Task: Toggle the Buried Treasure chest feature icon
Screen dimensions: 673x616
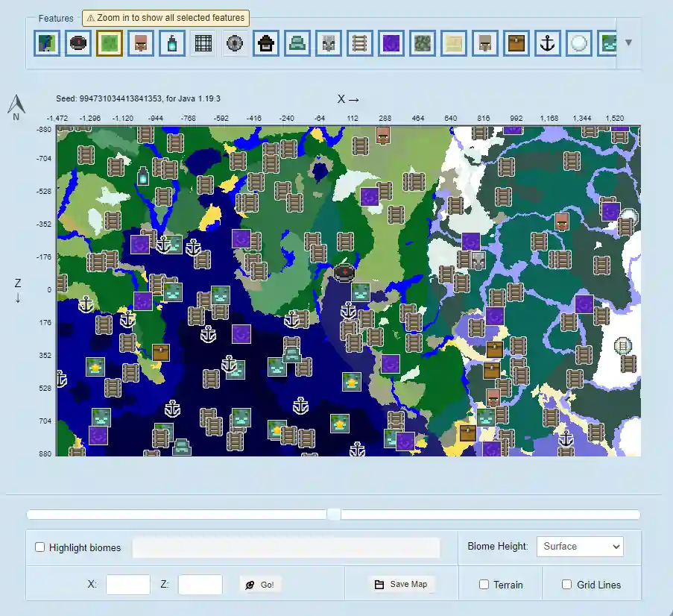Action: (x=516, y=43)
